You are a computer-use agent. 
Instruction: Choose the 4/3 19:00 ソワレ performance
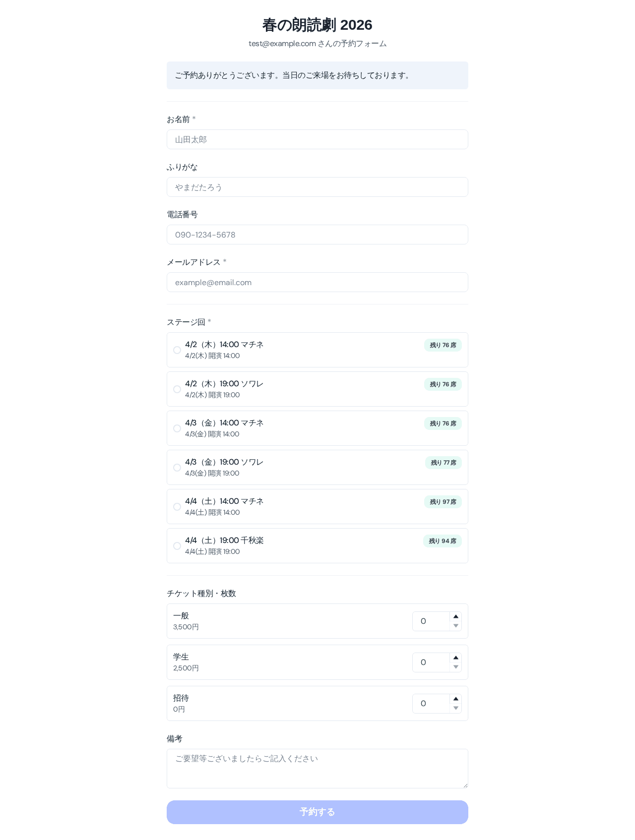pos(177,468)
